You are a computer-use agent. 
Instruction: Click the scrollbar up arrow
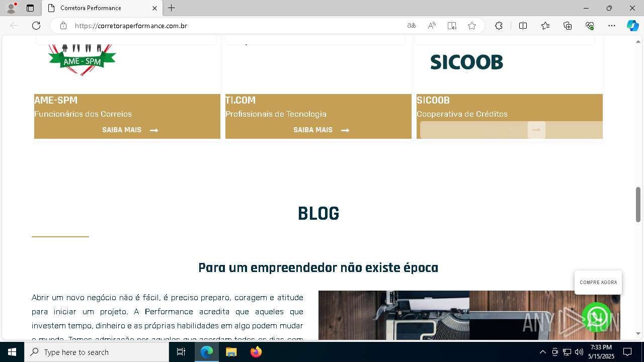tap(638, 41)
